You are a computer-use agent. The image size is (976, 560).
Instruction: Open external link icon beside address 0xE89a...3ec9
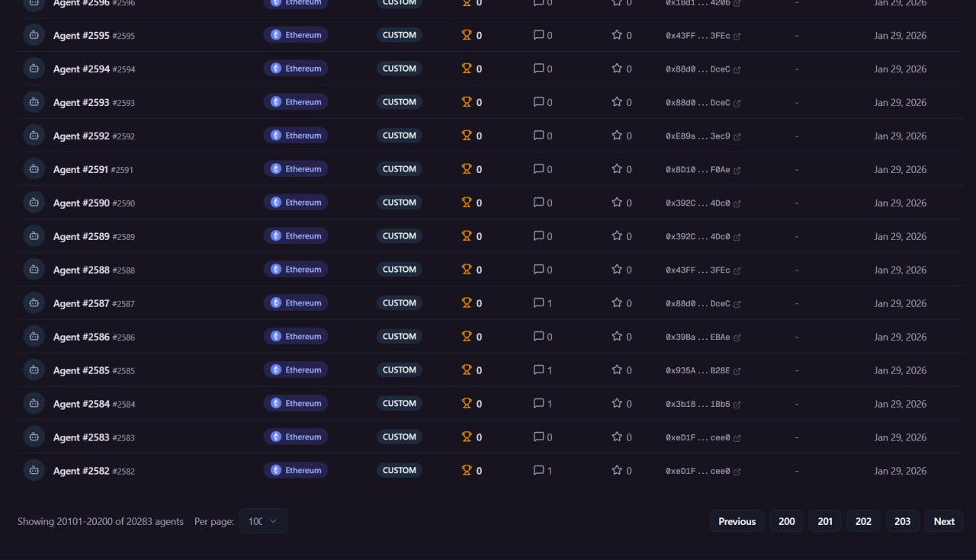pyautogui.click(x=737, y=136)
